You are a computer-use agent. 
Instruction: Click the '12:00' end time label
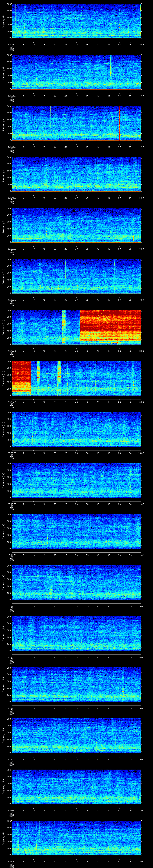click(141, 555)
